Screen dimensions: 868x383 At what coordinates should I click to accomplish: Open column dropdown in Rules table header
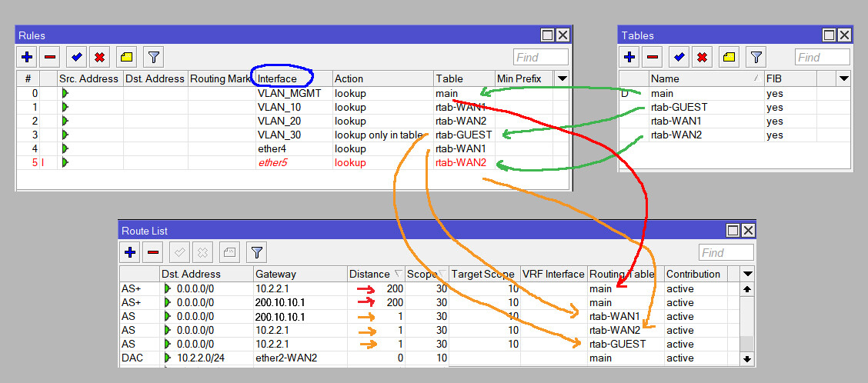pos(562,79)
